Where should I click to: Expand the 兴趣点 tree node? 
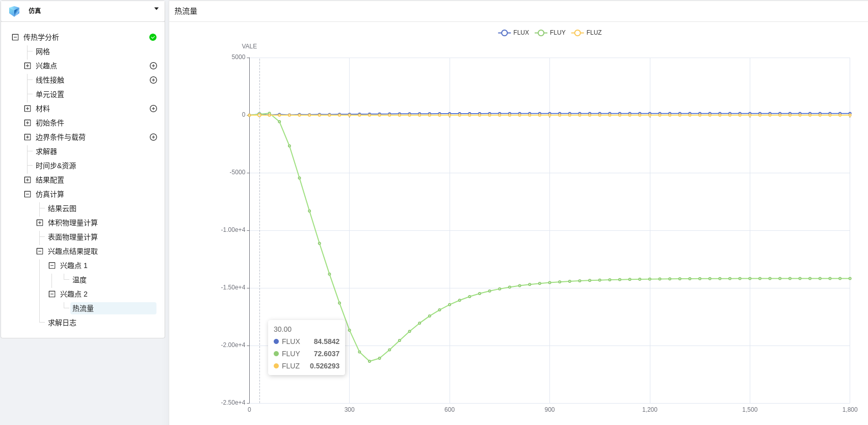[x=28, y=66]
